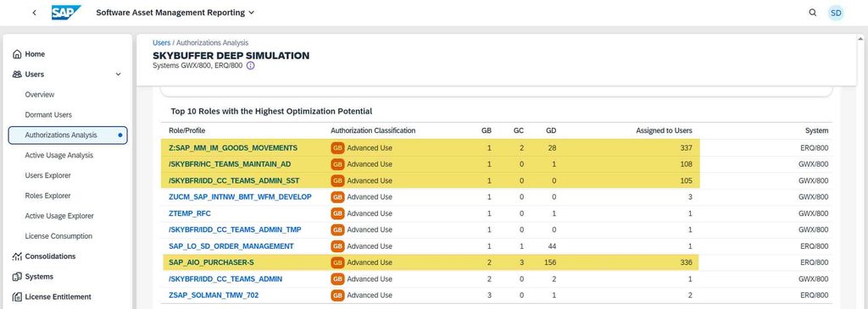The width and height of the screenshot is (868, 309).
Task: Click the Authorization Classification column header
Action: click(373, 131)
